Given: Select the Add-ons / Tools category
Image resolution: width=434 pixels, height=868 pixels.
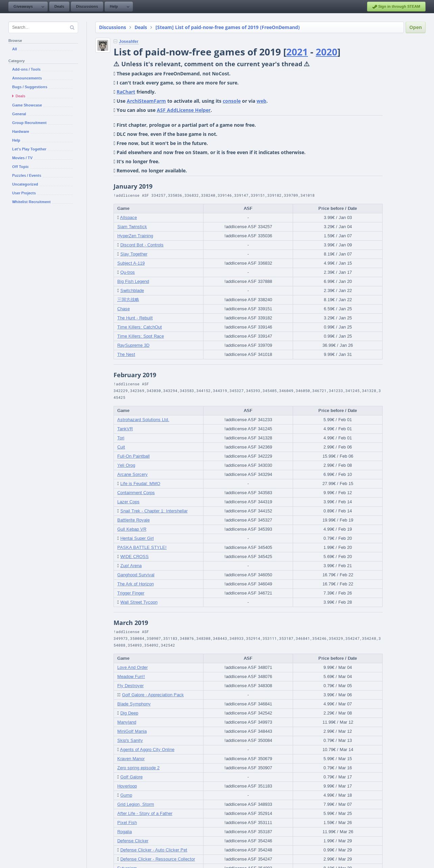Looking at the screenshot, I should (x=26, y=69).
